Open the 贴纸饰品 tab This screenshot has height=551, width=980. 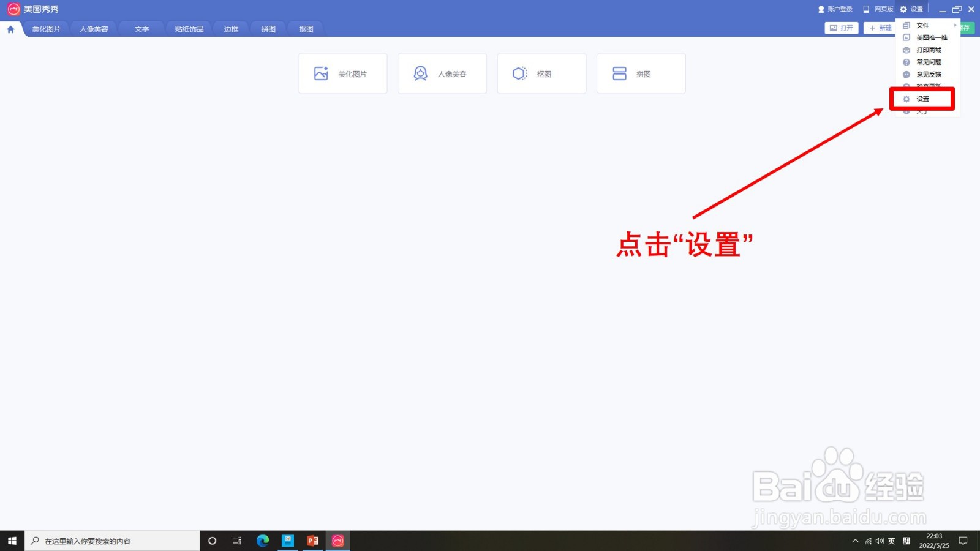coord(189,29)
